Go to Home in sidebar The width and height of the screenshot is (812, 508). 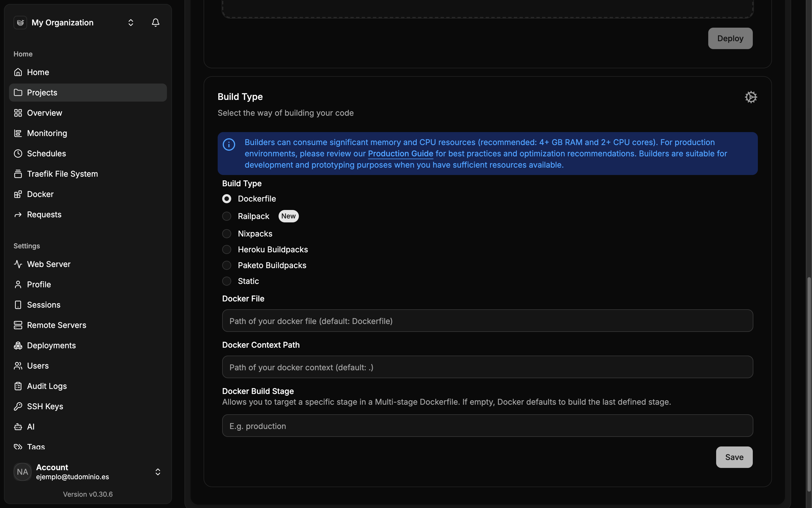tap(88, 72)
